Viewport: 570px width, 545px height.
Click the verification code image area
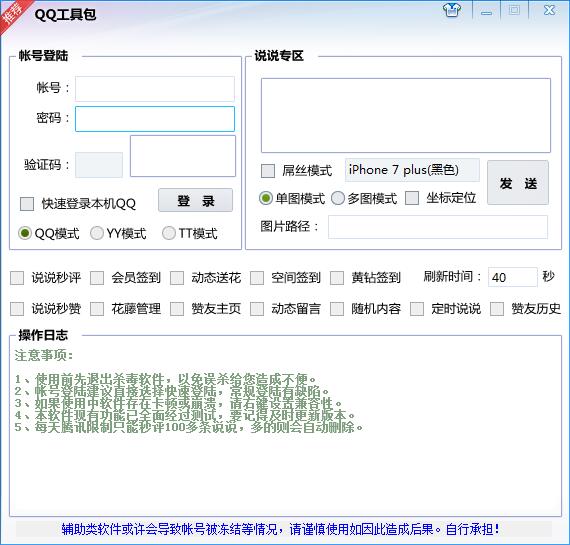tap(183, 156)
